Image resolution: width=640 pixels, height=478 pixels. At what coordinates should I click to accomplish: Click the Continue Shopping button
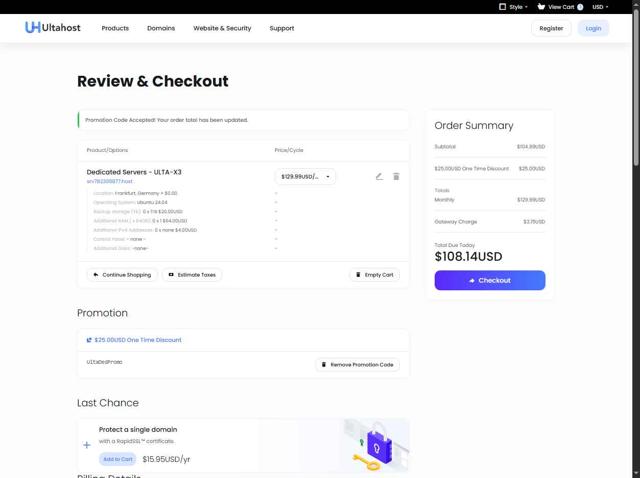coord(122,275)
